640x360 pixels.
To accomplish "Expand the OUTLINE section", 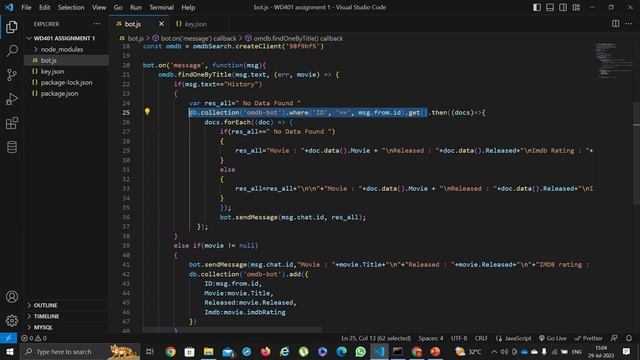I will pyautogui.click(x=45, y=305).
